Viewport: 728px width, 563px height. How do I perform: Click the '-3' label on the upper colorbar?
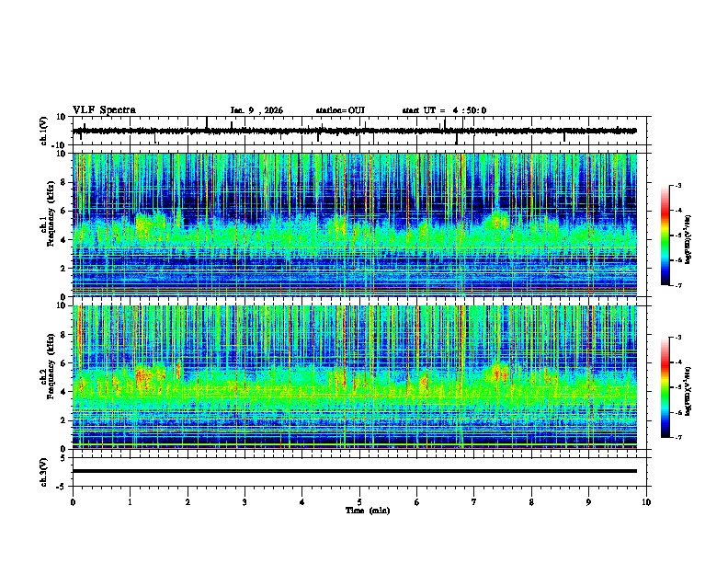click(x=677, y=185)
